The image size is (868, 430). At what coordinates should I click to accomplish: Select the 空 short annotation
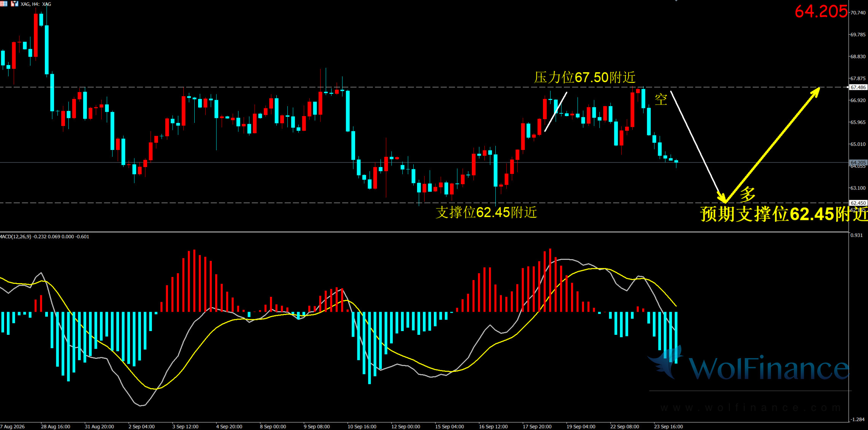(x=661, y=99)
